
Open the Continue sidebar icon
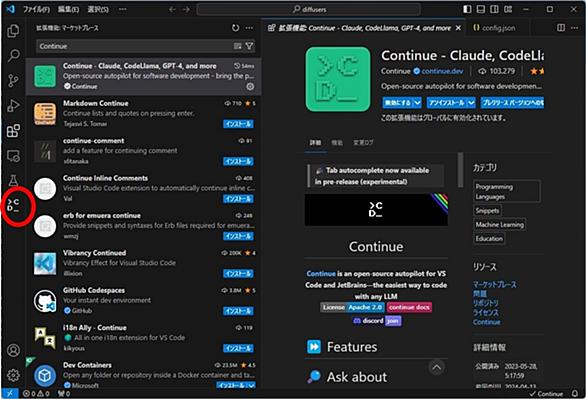coord(13,205)
